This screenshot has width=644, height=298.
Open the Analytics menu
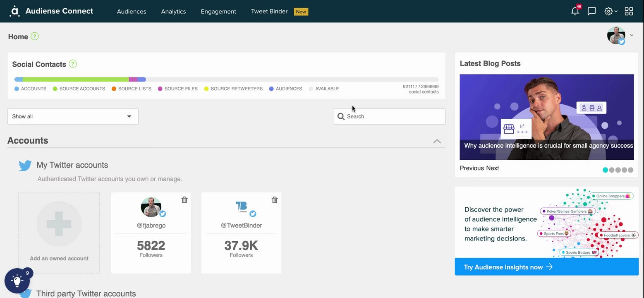(173, 12)
